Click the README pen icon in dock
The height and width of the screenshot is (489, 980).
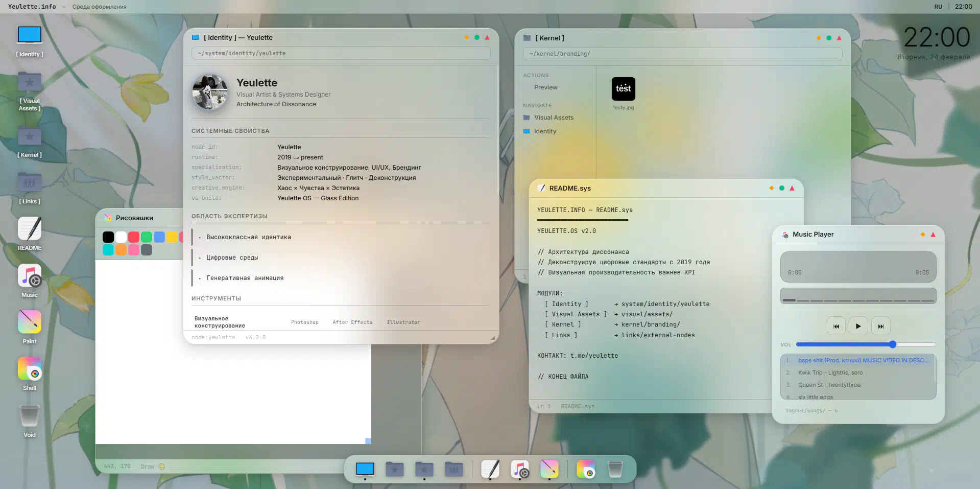pyautogui.click(x=490, y=469)
